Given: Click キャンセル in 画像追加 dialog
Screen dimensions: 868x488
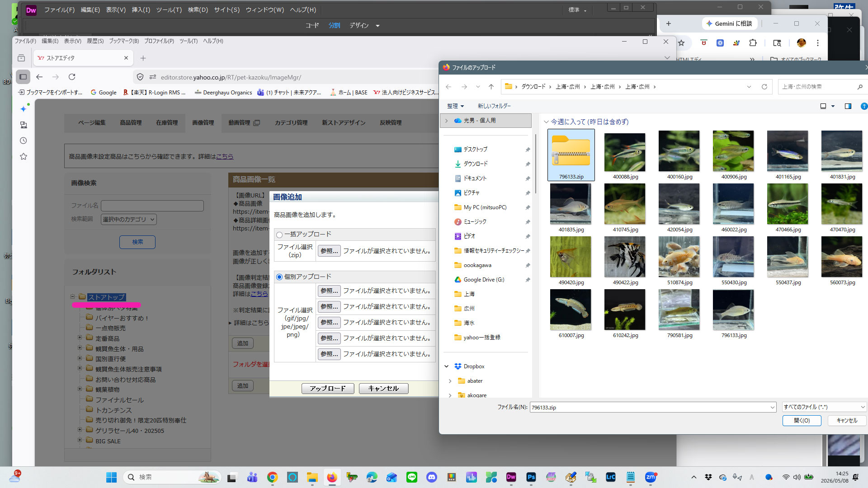Looking at the screenshot, I should tap(383, 389).
